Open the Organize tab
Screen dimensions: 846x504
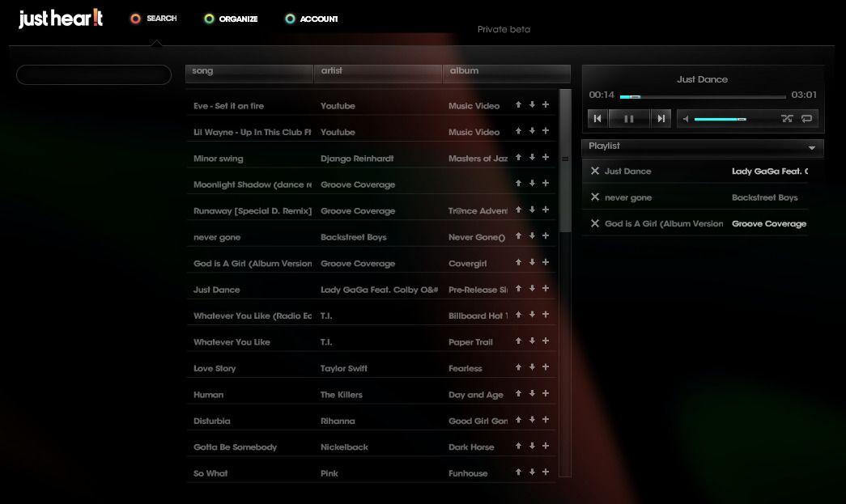[x=231, y=19]
